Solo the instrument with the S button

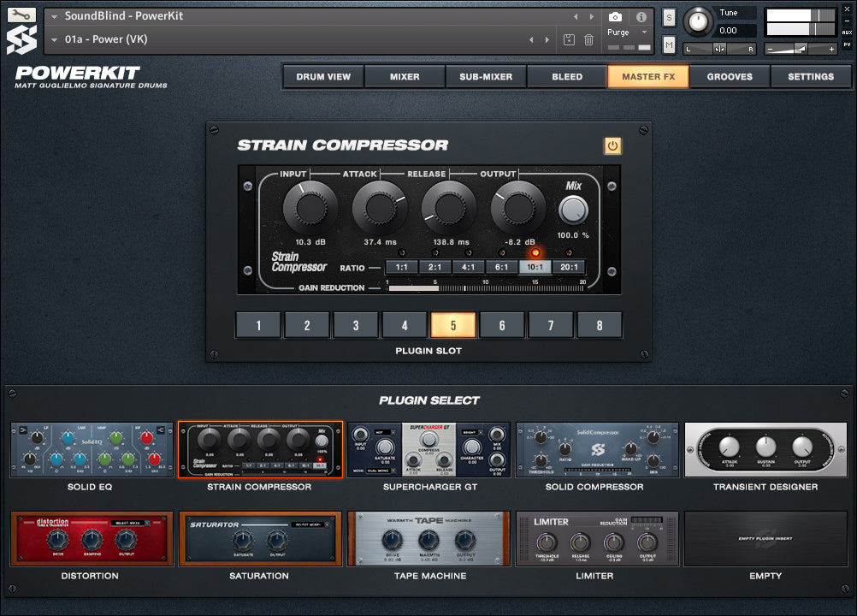click(669, 17)
